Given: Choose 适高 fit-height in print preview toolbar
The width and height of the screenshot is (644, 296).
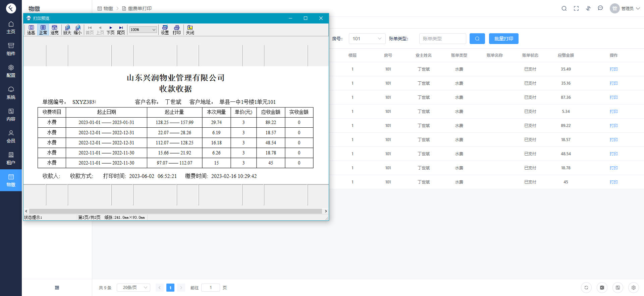Looking at the screenshot, I should coord(31,30).
